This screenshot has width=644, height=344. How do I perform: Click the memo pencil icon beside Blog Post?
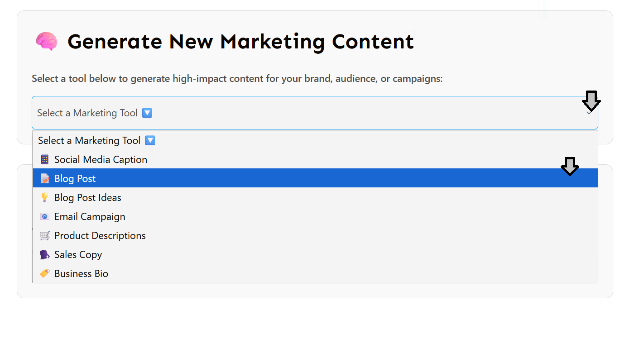[x=44, y=179]
